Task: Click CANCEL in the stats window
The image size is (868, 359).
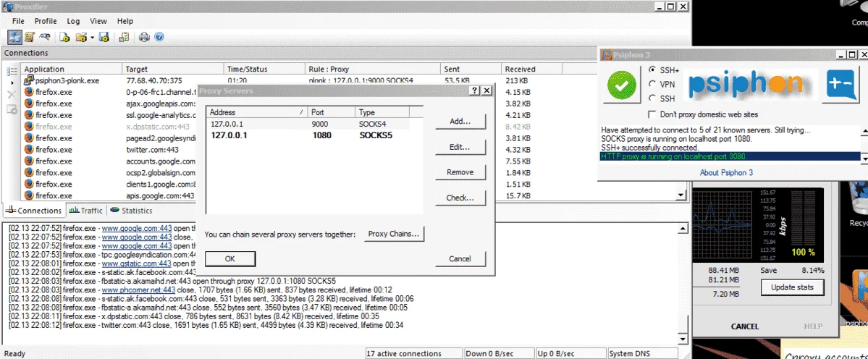Action: [744, 326]
